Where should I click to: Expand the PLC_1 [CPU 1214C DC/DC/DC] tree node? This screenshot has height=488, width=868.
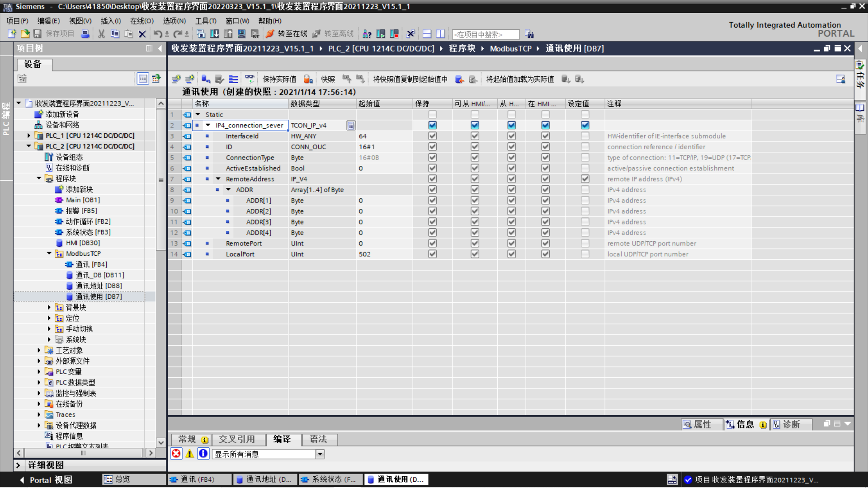(x=28, y=136)
